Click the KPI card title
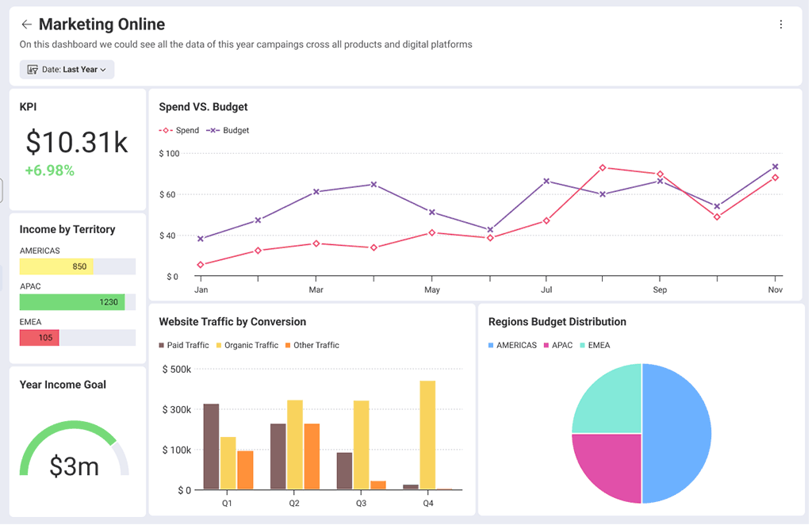This screenshot has height=525, width=812. pos(28,107)
